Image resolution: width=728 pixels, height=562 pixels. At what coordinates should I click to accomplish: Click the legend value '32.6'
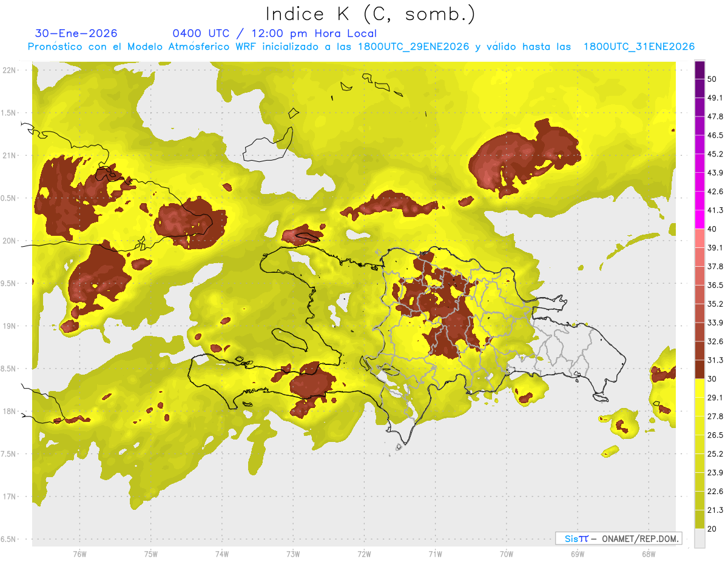point(715,341)
